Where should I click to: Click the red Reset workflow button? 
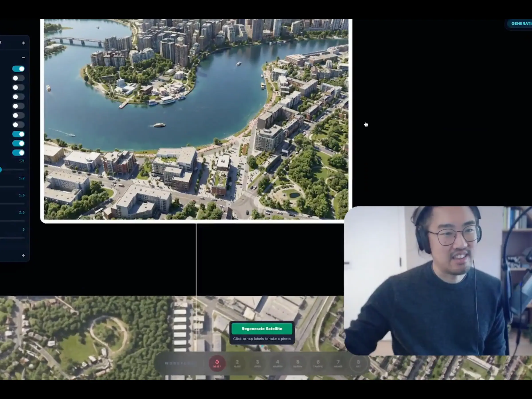click(217, 363)
